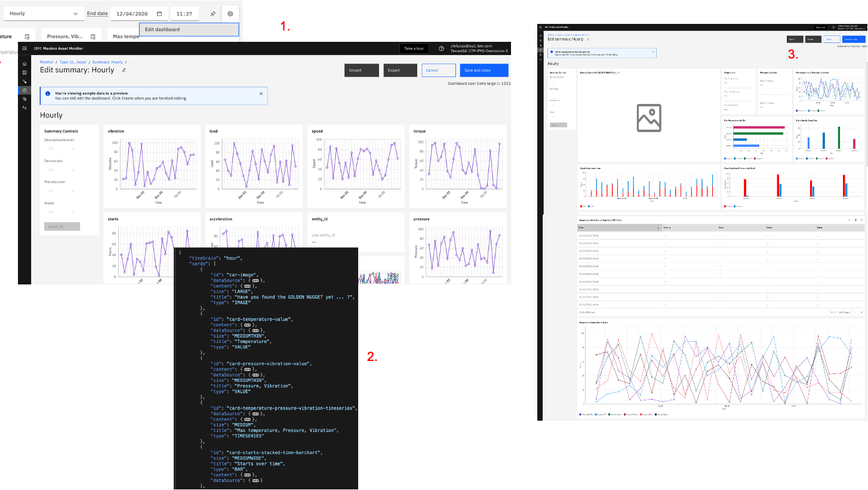Sort by the Time column arrow in alerts table

pyautogui.click(x=658, y=228)
